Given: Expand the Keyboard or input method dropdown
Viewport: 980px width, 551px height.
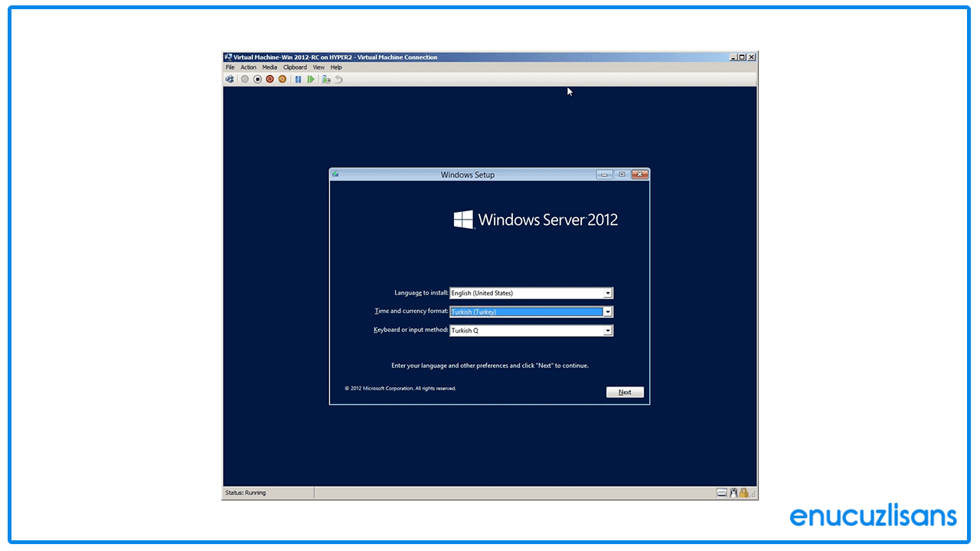Looking at the screenshot, I should [608, 331].
